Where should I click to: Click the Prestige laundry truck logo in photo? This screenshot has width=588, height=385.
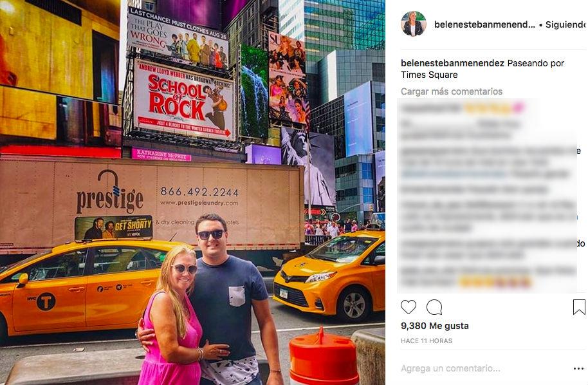110,192
